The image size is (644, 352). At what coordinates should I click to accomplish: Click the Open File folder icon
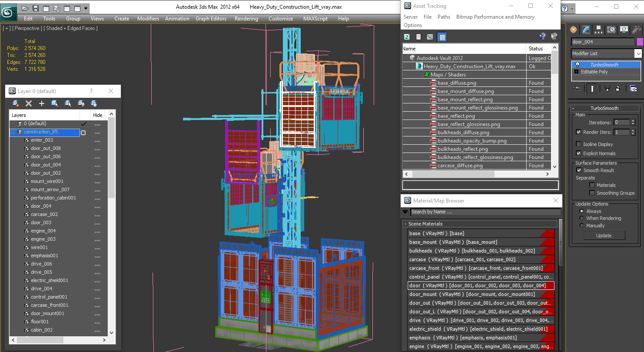(x=25, y=8)
